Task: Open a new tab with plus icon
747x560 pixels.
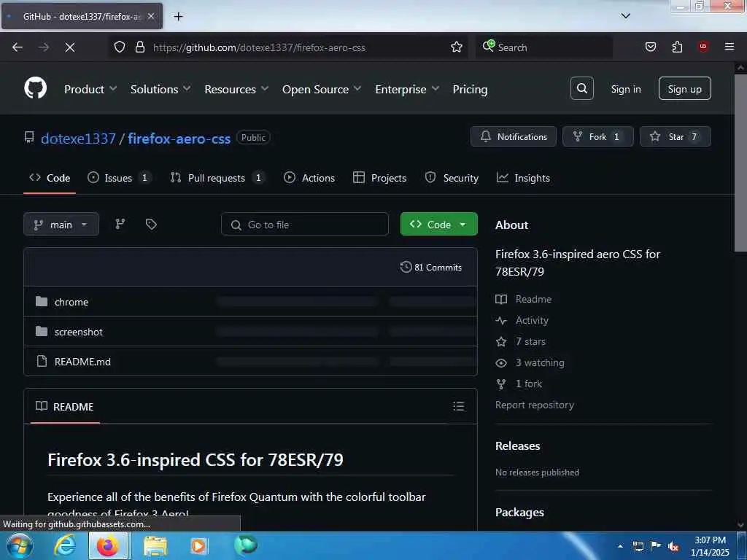Action: click(x=178, y=17)
